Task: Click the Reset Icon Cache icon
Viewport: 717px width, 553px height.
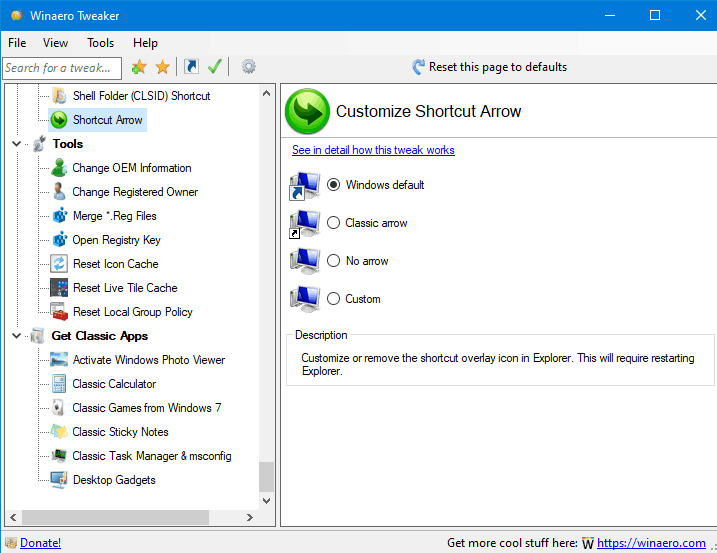Action: pyautogui.click(x=59, y=264)
